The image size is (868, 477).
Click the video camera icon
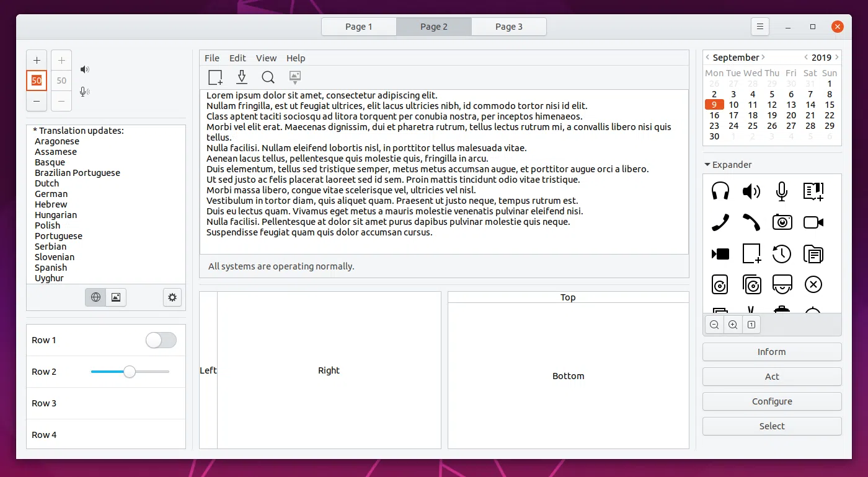coord(813,222)
